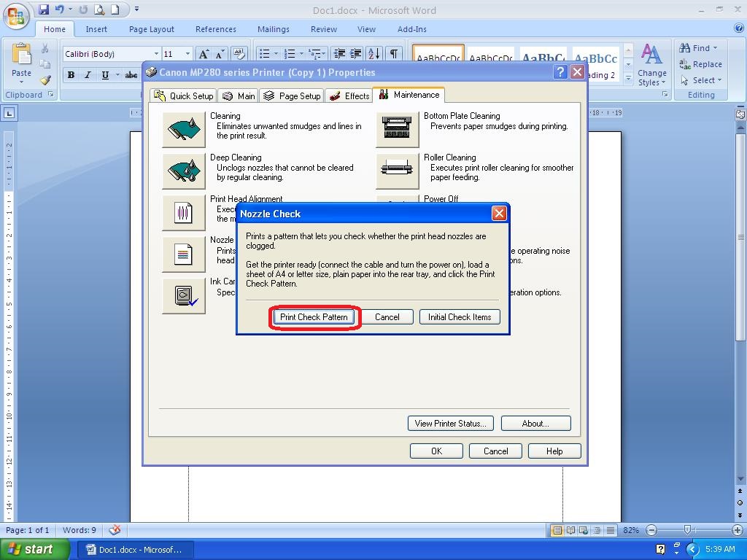Click Undo icon in Quick Access toolbar
Viewport: 747px width, 560px height.
pyautogui.click(x=60, y=9)
